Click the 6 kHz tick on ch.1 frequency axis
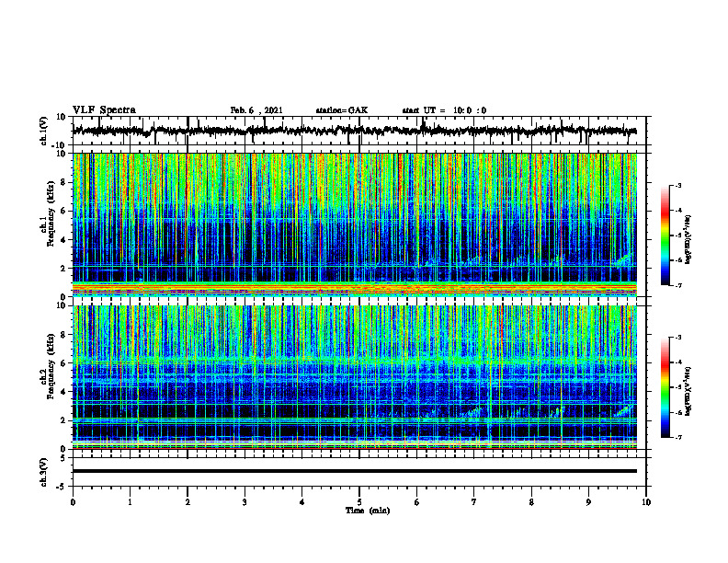 coord(64,211)
